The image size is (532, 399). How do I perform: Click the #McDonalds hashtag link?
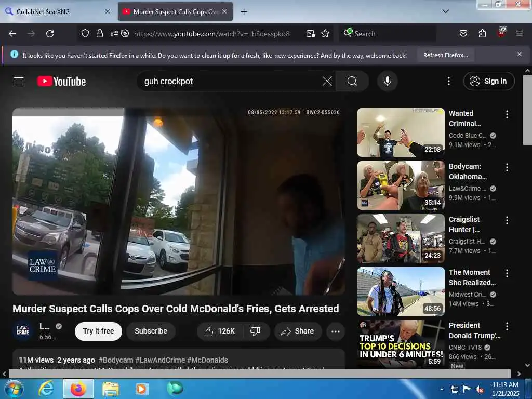pyautogui.click(x=207, y=360)
